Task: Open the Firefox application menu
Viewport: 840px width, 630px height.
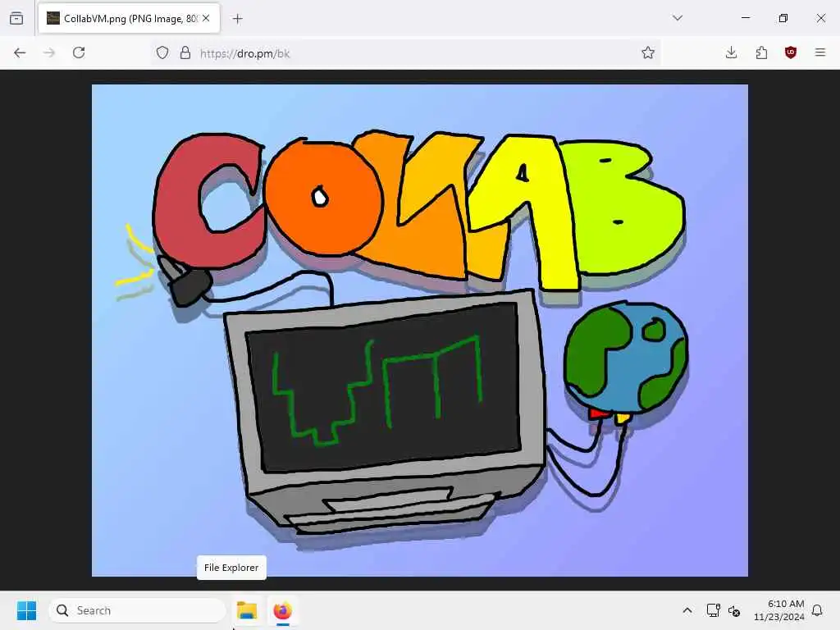Action: pos(820,52)
